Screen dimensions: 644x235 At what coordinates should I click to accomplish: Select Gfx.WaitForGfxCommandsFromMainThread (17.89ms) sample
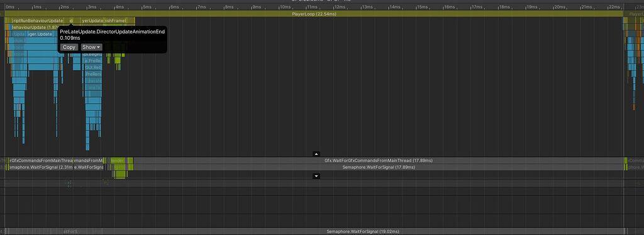point(378,161)
